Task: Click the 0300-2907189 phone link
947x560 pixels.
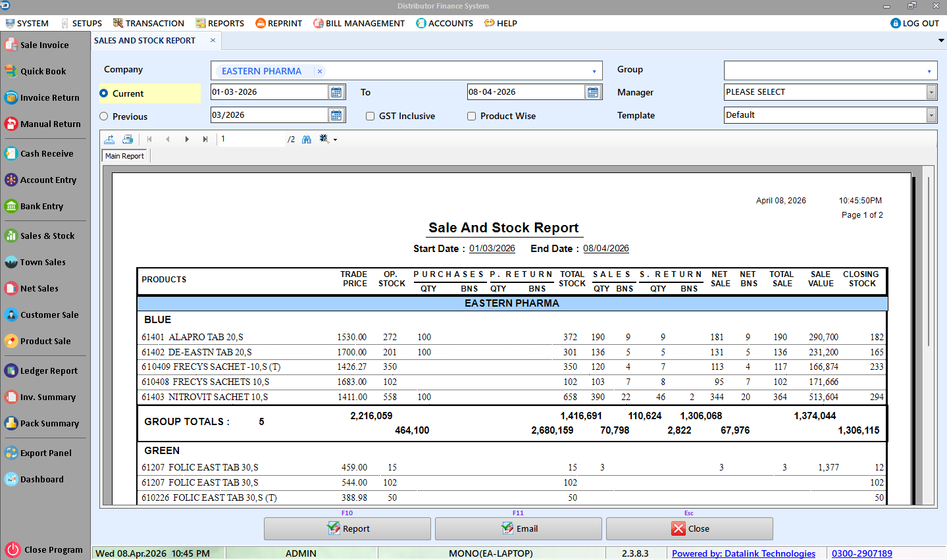Action: [862, 553]
